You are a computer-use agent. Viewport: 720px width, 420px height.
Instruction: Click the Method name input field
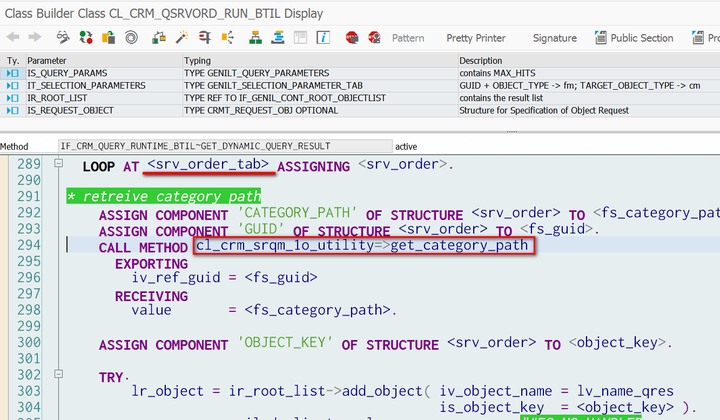pos(225,146)
